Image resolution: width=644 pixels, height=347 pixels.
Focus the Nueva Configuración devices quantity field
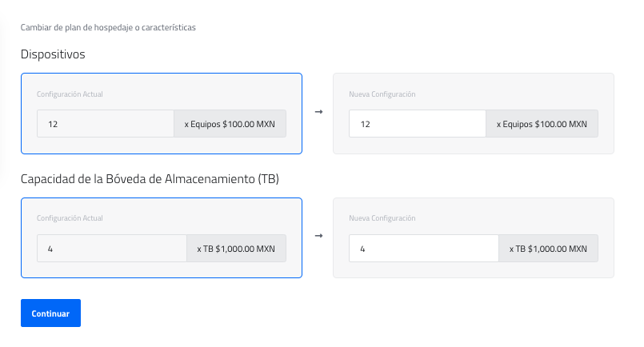[x=417, y=124]
